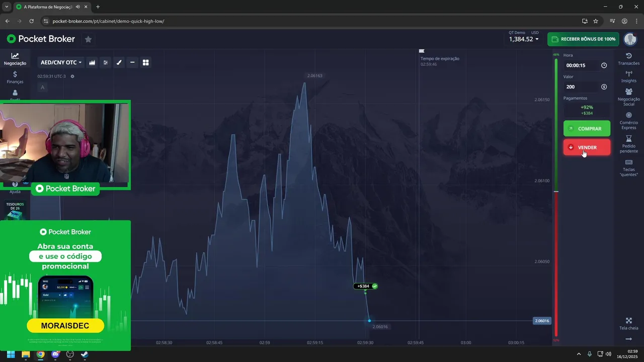Image resolution: width=644 pixels, height=362 pixels.
Task: Open Discord from the taskbar
Action: [x=55, y=354]
